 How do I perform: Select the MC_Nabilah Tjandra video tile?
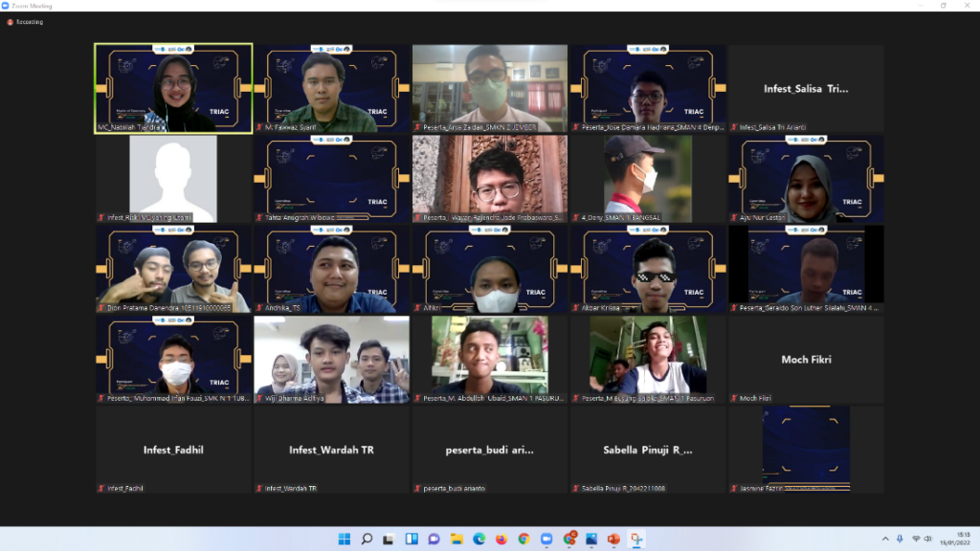click(x=173, y=88)
